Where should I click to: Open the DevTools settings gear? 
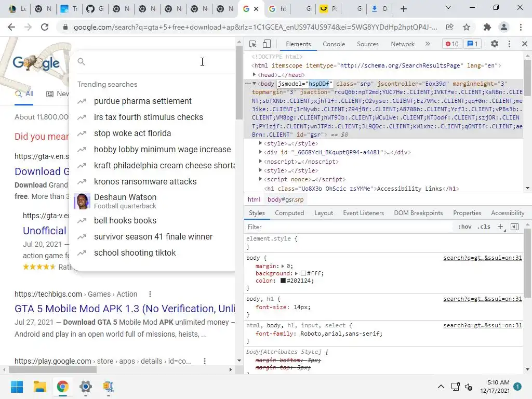point(495,44)
